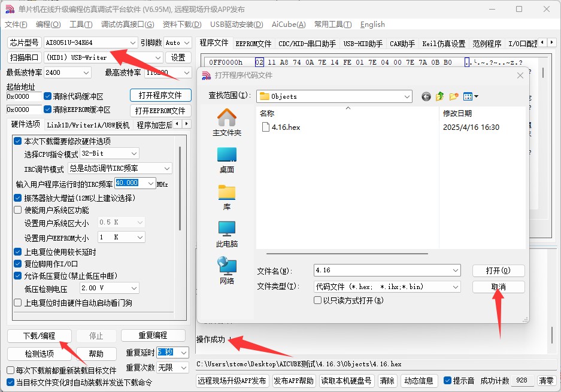
Task: Click file list horizontal scrollbar in dialog
Action: coord(347,254)
